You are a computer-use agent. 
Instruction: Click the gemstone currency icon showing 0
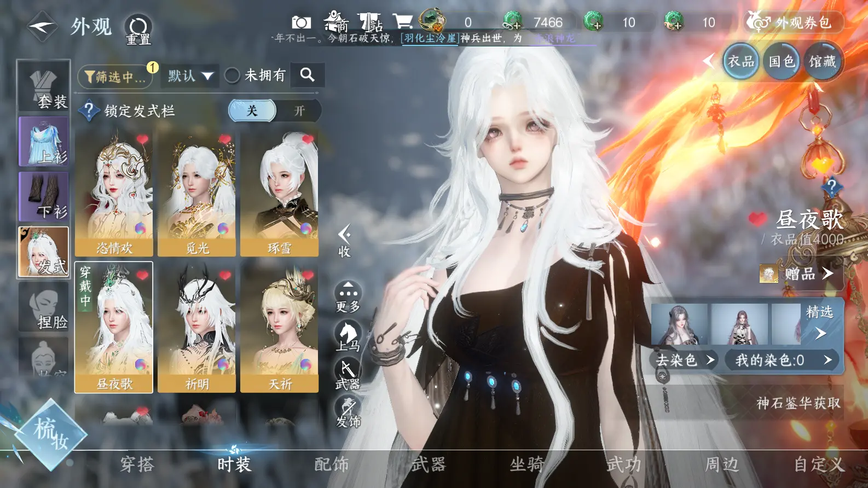coord(432,20)
